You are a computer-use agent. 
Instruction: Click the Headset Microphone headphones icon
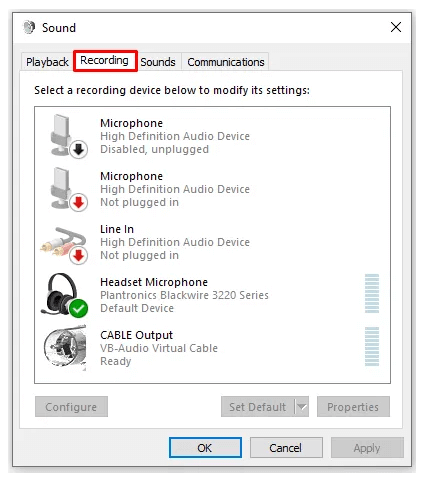(64, 295)
